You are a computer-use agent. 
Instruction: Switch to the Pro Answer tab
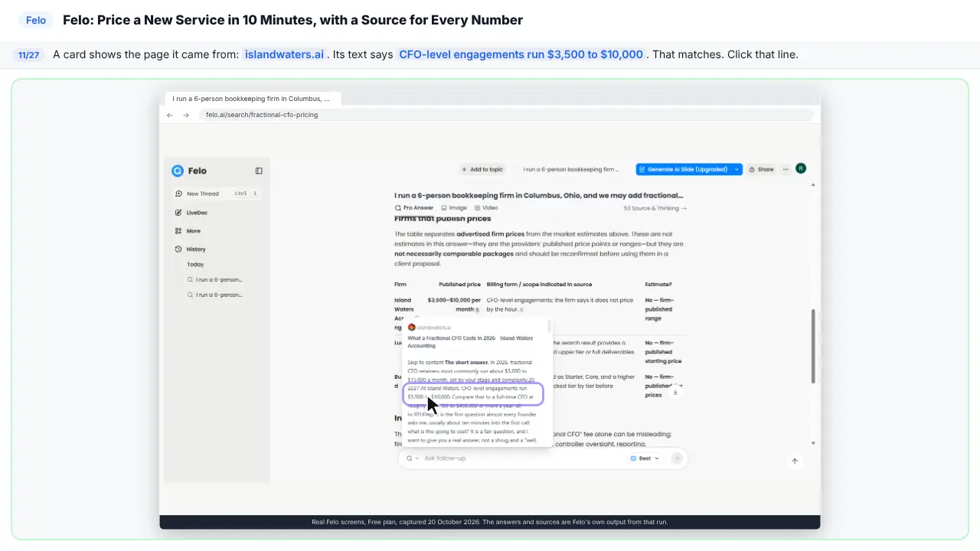coord(414,208)
